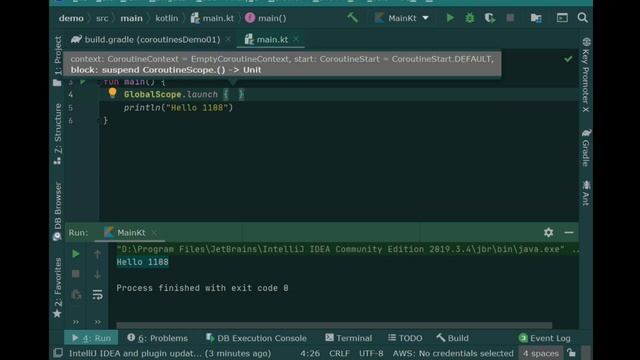Open the DB Browser tool window
The image size is (640, 360).
[58, 211]
